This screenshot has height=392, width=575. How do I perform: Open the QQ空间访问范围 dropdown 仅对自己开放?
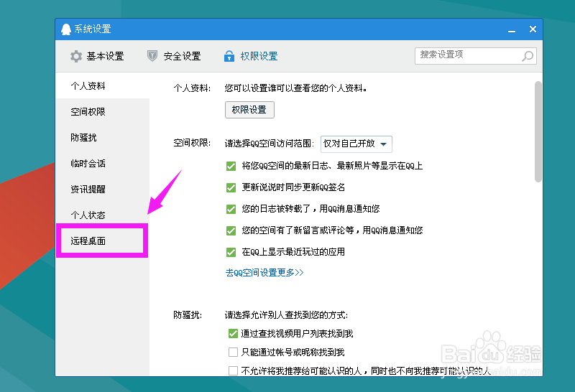tap(356, 144)
